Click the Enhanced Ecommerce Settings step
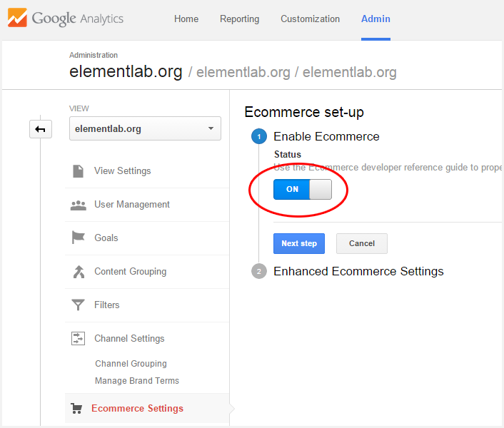The width and height of the screenshot is (504, 428). [x=358, y=271]
